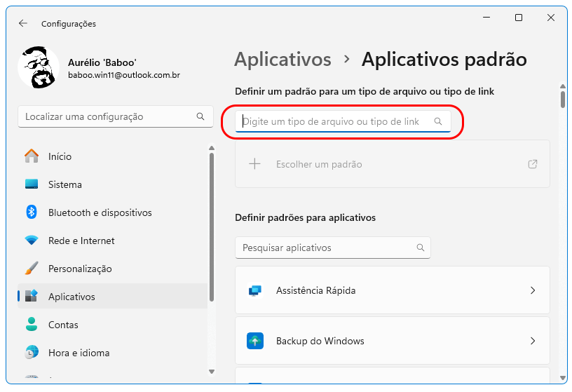The image size is (572, 392).
Task: Open Hora e idioma settings
Action: (112, 353)
